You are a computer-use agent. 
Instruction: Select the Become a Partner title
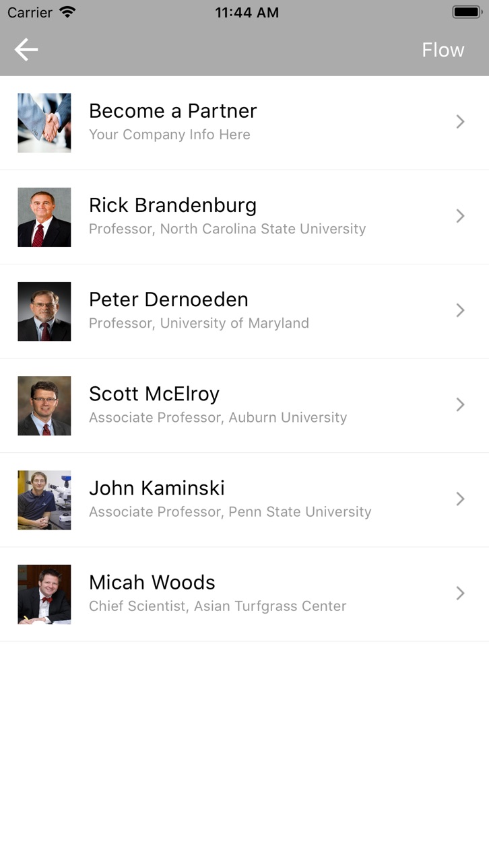click(173, 111)
